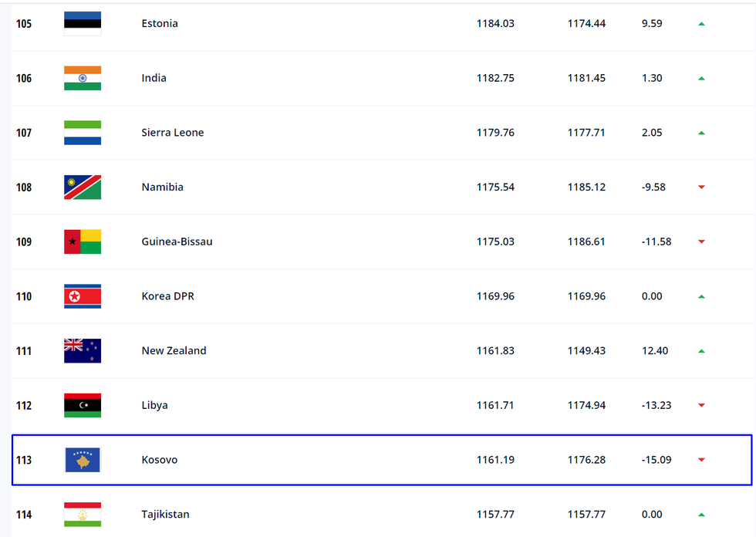756x537 pixels.
Task: Click green up arrow in India row
Action: tap(701, 78)
